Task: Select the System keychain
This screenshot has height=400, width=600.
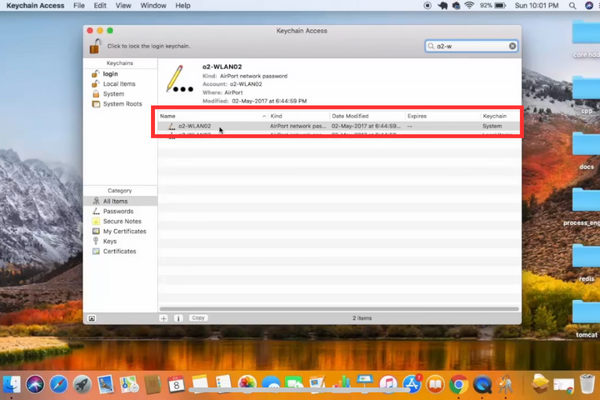Action: click(x=113, y=94)
